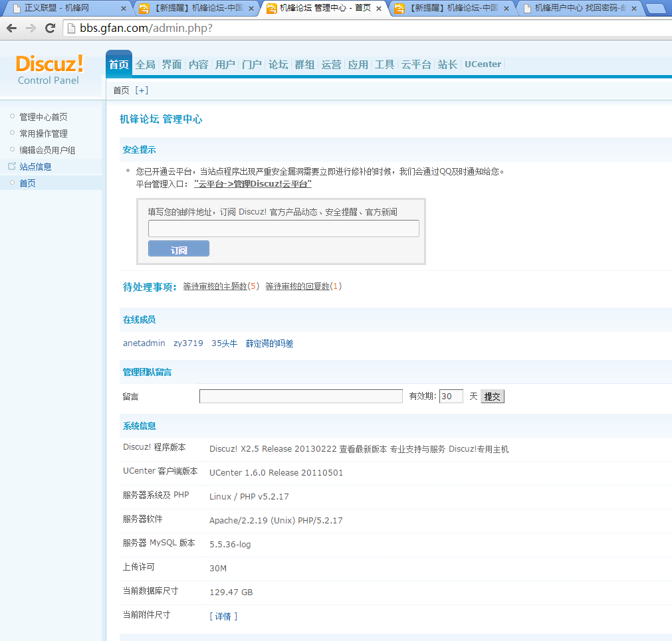The image size is (672, 641).
Task: Click UCenter 1.6.0 Release 20110501 text
Action: 276,472
